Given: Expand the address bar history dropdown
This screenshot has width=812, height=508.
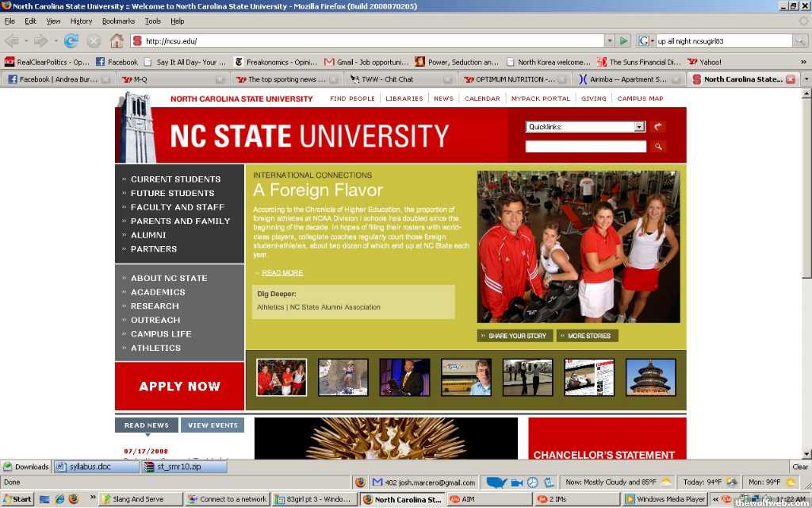Looking at the screenshot, I should (x=610, y=40).
